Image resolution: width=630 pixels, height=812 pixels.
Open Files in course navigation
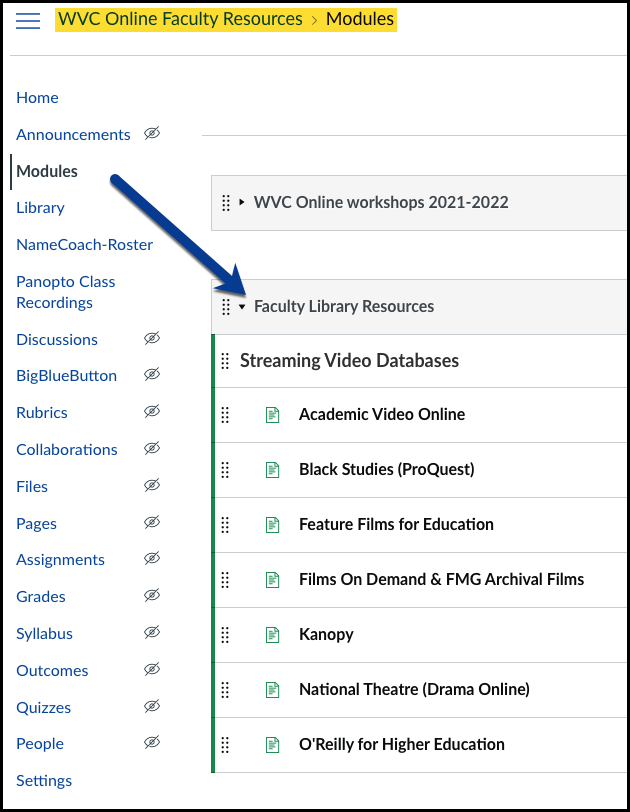tap(32, 487)
